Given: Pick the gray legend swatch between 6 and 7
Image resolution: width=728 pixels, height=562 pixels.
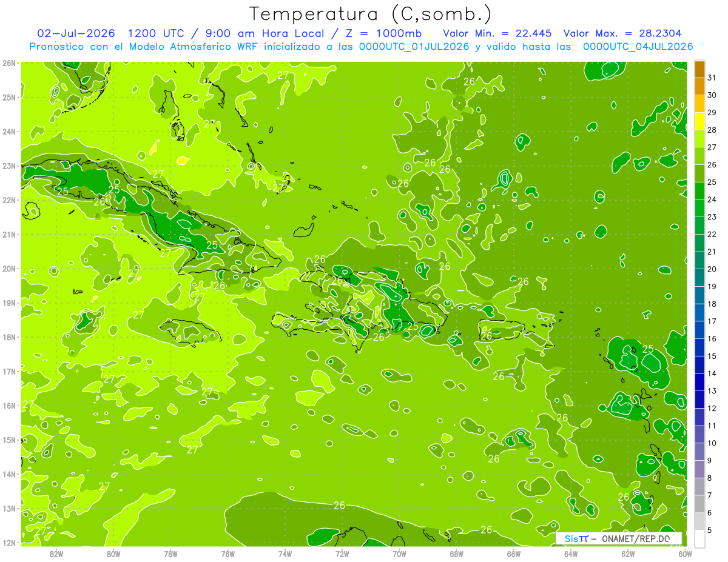Looking at the screenshot, I should tap(699, 504).
